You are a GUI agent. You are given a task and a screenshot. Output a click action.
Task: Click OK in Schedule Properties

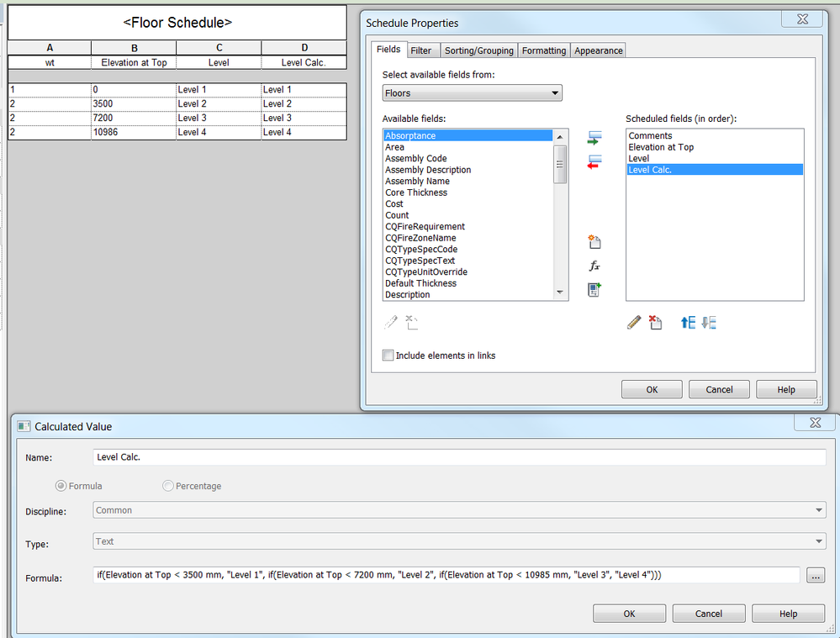click(652, 389)
